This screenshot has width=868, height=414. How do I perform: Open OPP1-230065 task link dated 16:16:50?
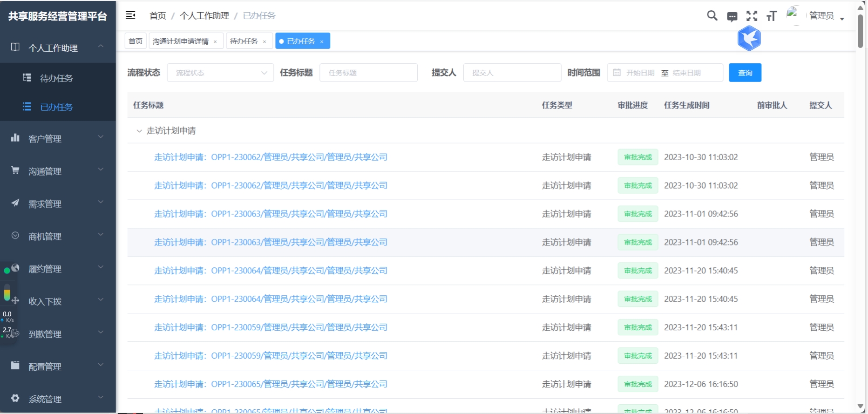click(271, 384)
